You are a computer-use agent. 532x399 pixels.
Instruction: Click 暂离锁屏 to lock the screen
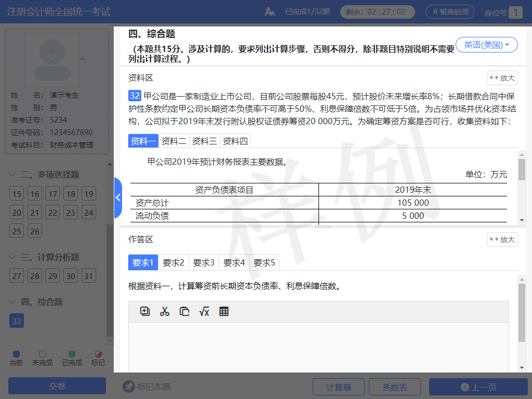(450, 11)
